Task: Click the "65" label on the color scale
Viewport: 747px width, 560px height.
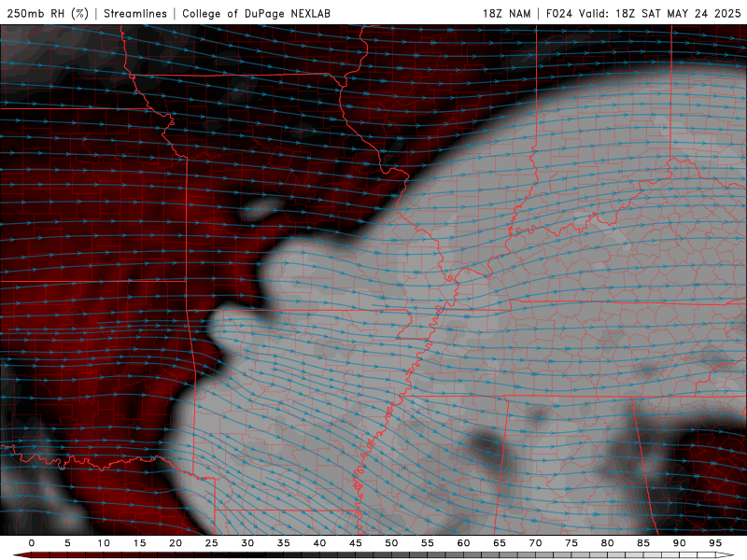Action: (x=500, y=543)
